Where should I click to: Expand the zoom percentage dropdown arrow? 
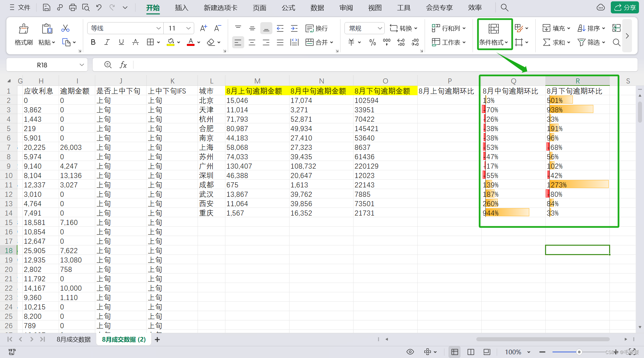pyautogui.click(x=529, y=352)
